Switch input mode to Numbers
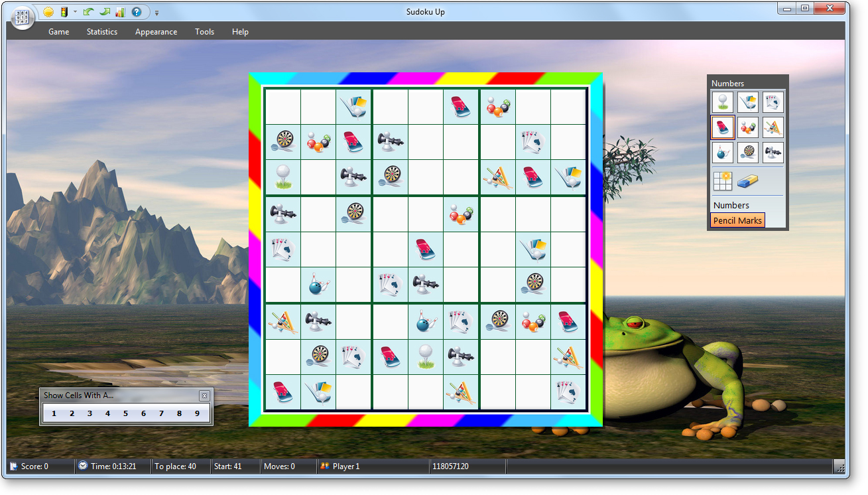Screen dimensions: 868x495 [x=730, y=205]
